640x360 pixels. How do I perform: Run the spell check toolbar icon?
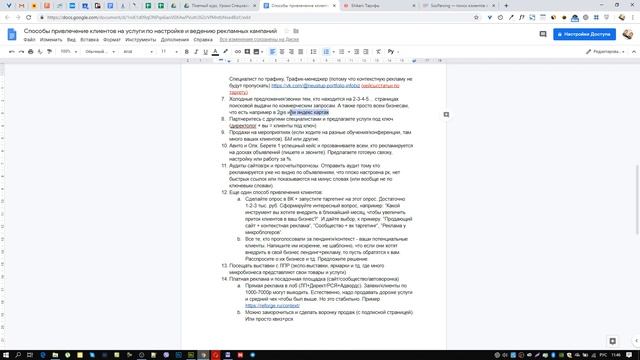(x=40, y=52)
